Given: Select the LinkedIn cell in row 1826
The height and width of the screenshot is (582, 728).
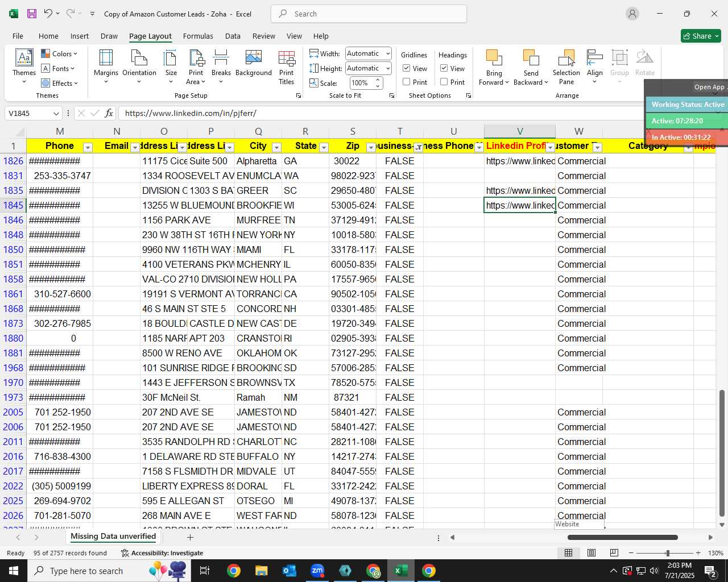Looking at the screenshot, I should [520, 161].
